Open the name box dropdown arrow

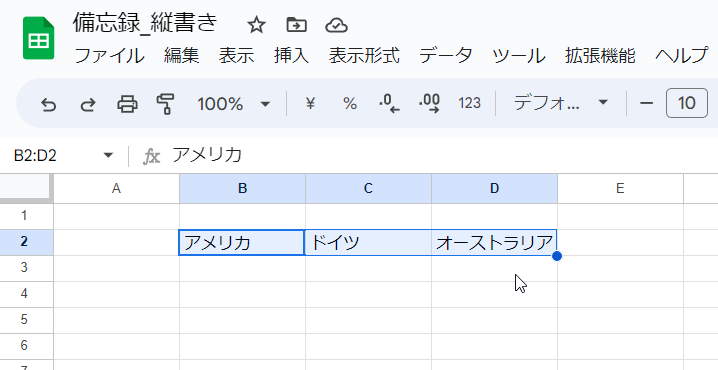tap(108, 156)
